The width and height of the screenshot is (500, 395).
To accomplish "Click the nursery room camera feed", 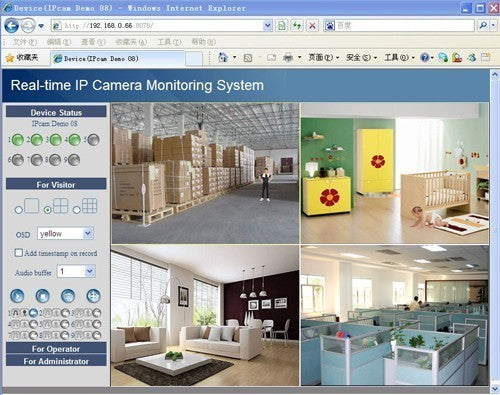I will [x=395, y=173].
